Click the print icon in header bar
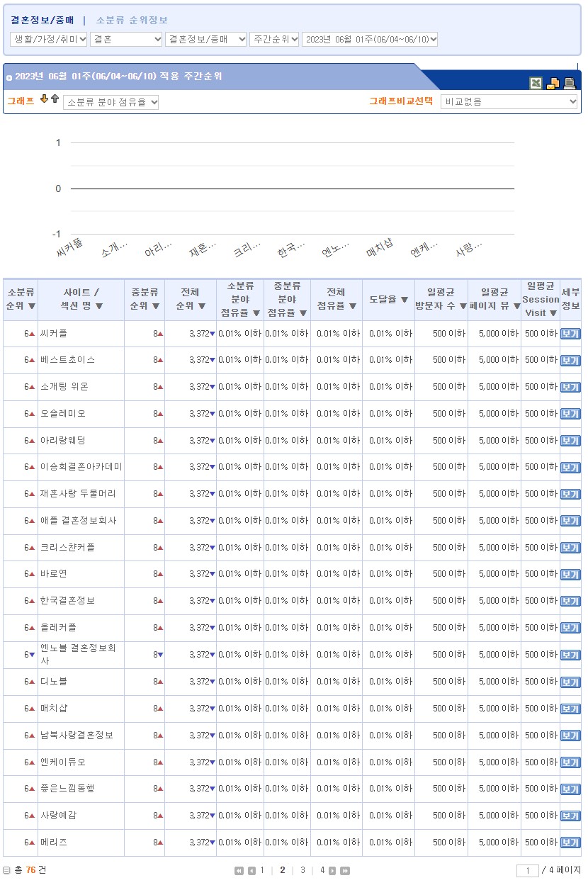 point(570,83)
